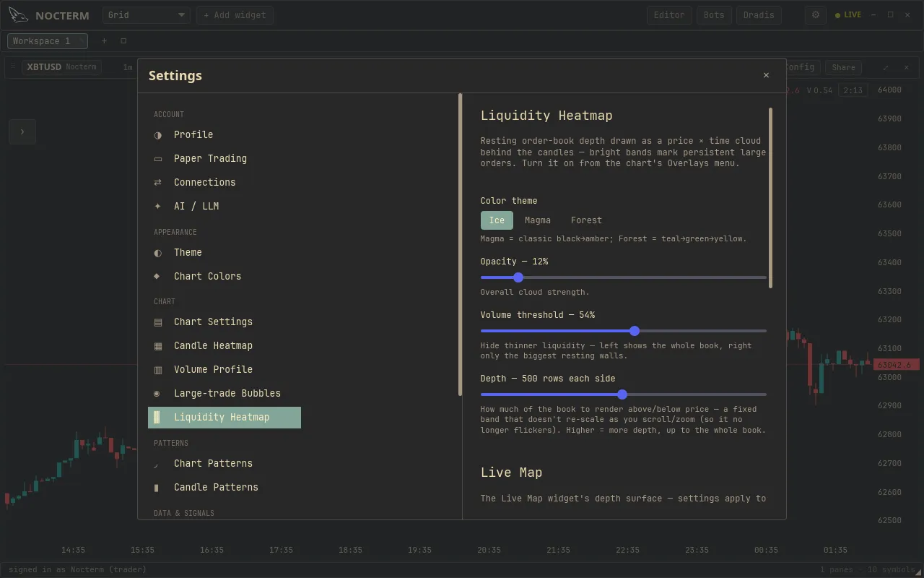Click the Live Map heading
The width and height of the screenshot is (924, 578).
click(x=511, y=473)
